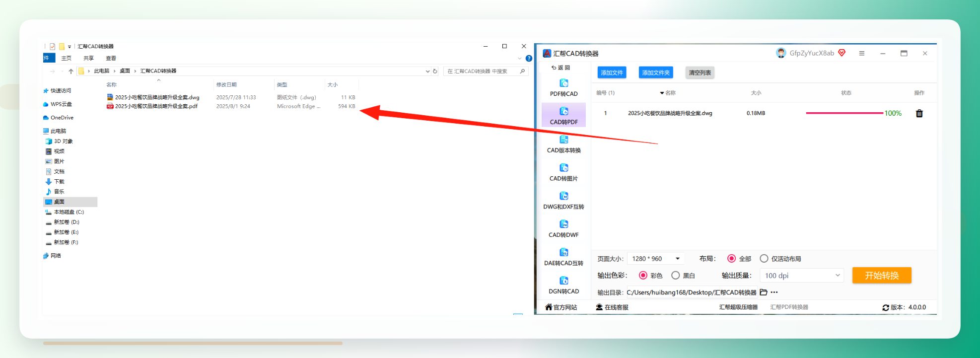
Task: Start conversion with 开始转换 button
Action: (x=882, y=275)
